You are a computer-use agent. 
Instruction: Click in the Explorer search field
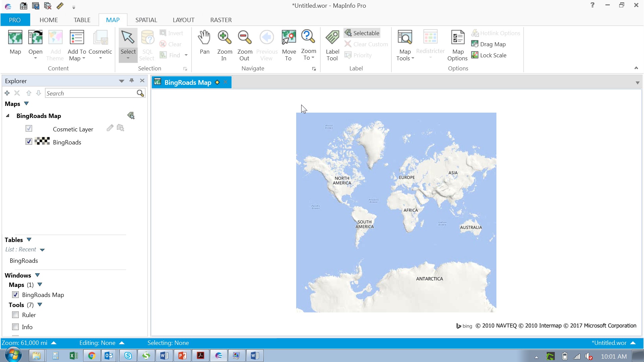pos(91,93)
